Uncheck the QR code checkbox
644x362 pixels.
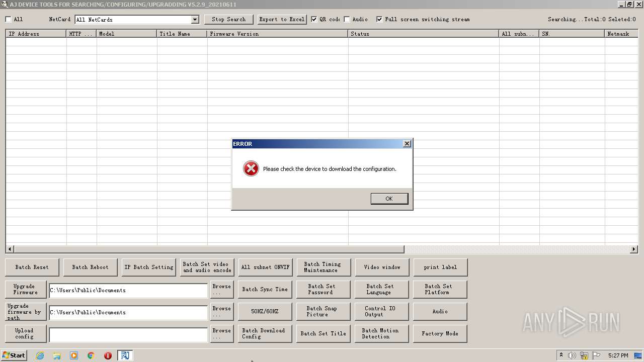pos(314,20)
